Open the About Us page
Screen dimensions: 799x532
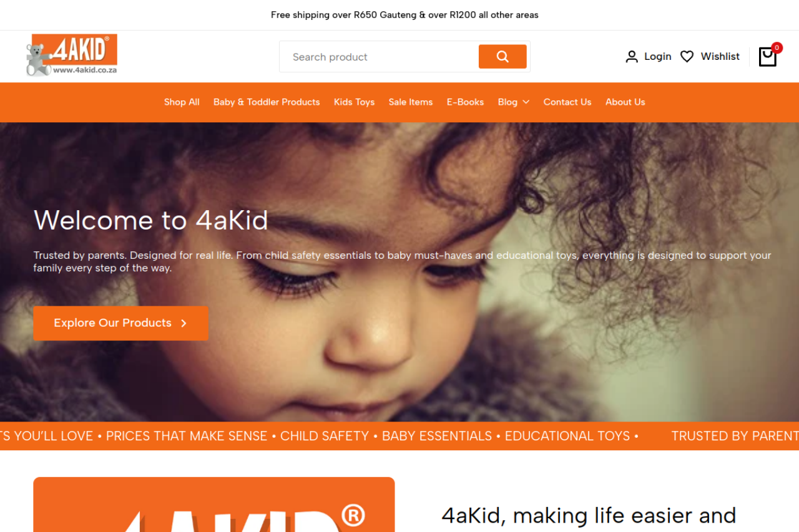pyautogui.click(x=625, y=102)
